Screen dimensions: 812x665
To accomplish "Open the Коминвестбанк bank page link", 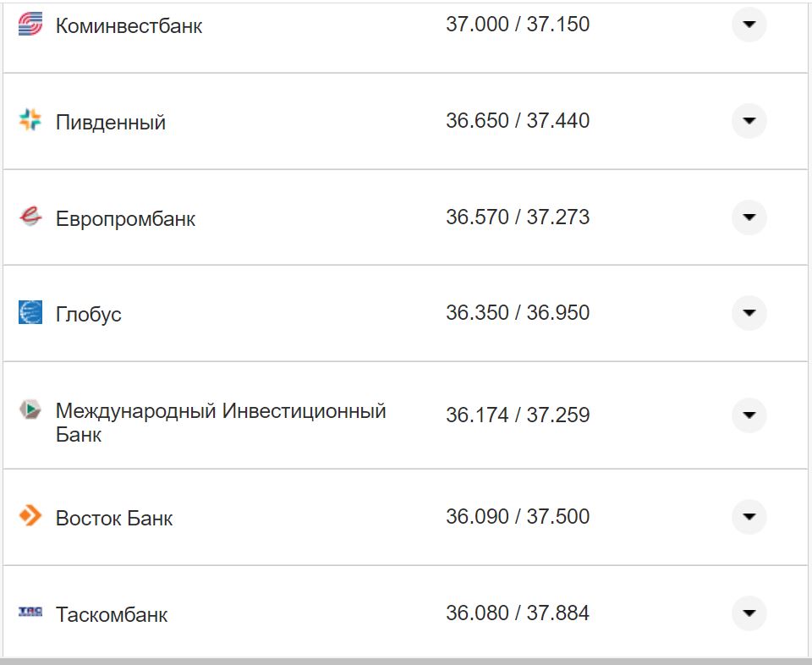I will [x=129, y=25].
